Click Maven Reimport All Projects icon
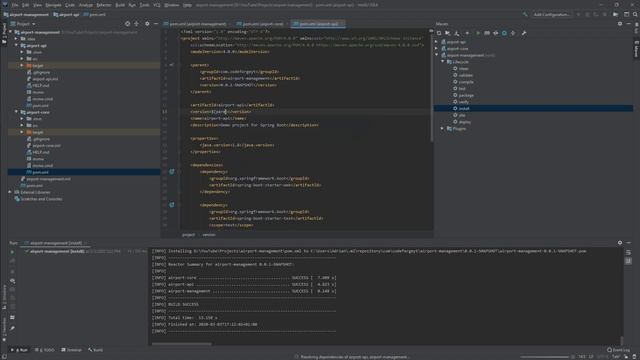The width and height of the screenshot is (640, 360). (439, 33)
